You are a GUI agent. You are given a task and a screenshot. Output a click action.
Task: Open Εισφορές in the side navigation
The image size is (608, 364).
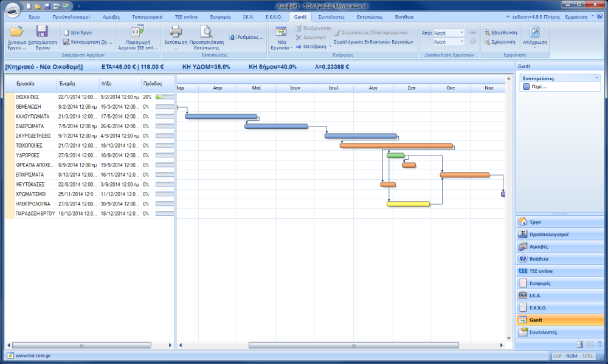pyautogui.click(x=561, y=283)
